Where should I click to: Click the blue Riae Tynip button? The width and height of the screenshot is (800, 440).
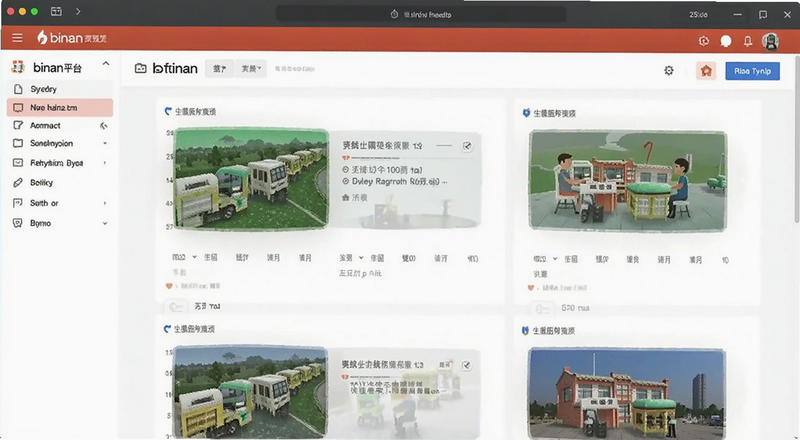[x=752, y=71]
